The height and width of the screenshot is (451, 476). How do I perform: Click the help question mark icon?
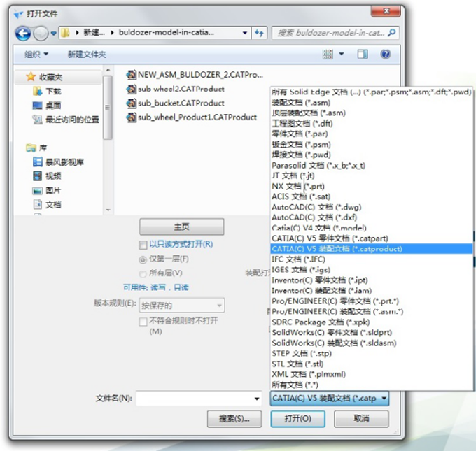click(x=385, y=54)
